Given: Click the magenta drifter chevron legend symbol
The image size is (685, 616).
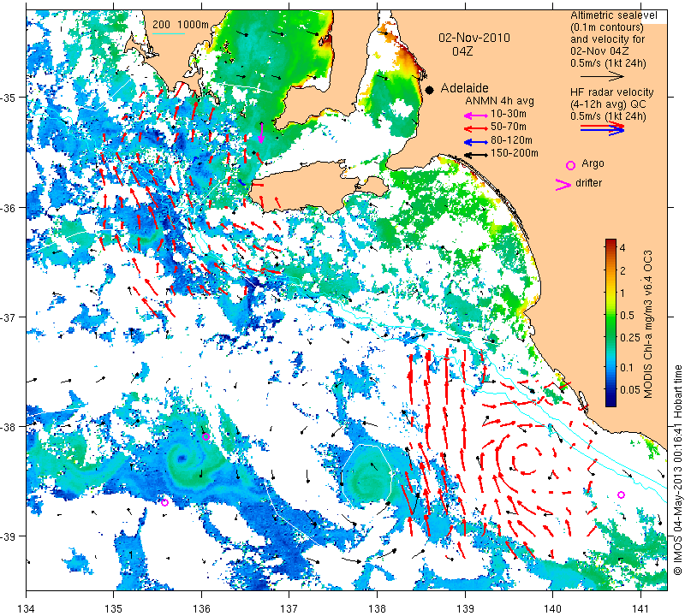Looking at the screenshot, I should coord(563,185).
